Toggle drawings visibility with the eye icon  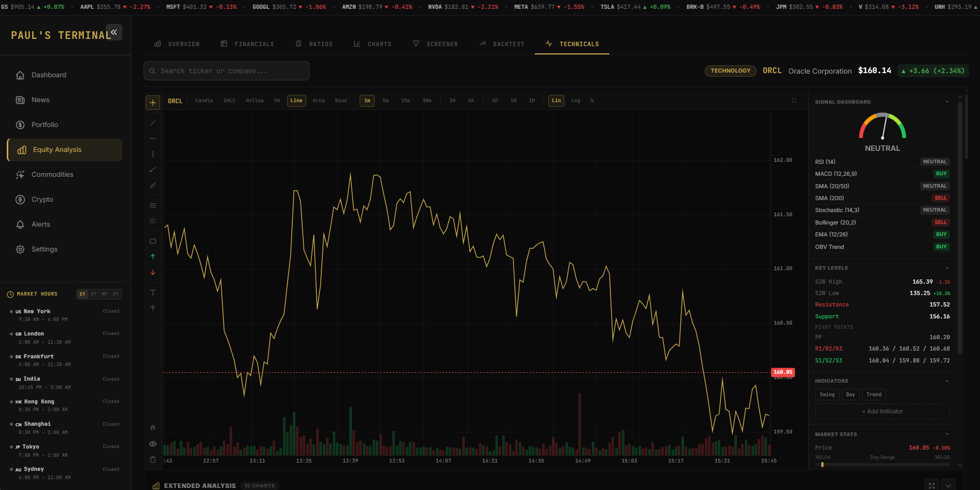pyautogui.click(x=153, y=443)
